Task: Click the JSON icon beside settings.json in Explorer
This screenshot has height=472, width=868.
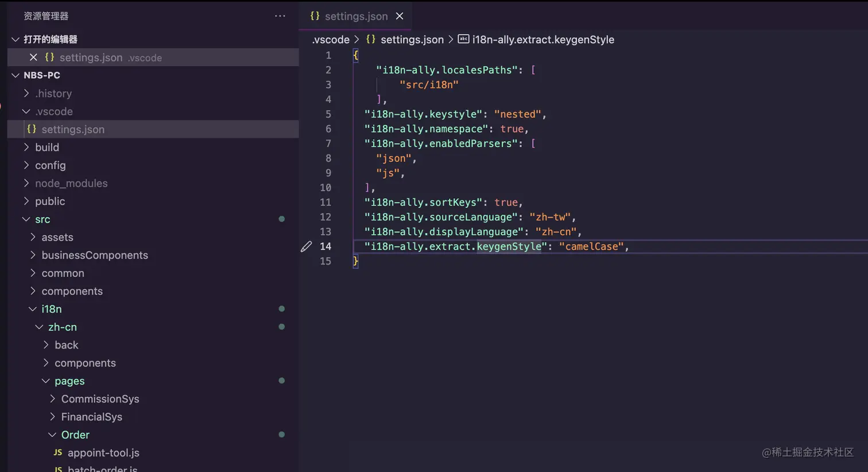Action: (32, 129)
